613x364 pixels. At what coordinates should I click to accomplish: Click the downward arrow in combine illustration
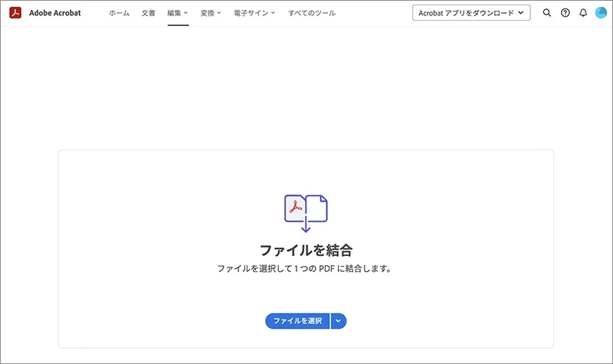[x=305, y=226]
